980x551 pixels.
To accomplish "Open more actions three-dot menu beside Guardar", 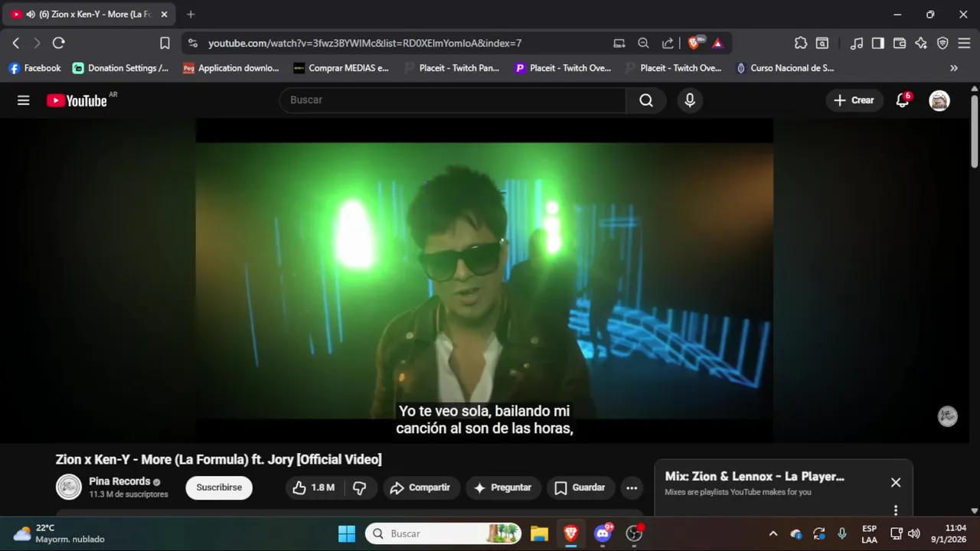I will point(632,487).
